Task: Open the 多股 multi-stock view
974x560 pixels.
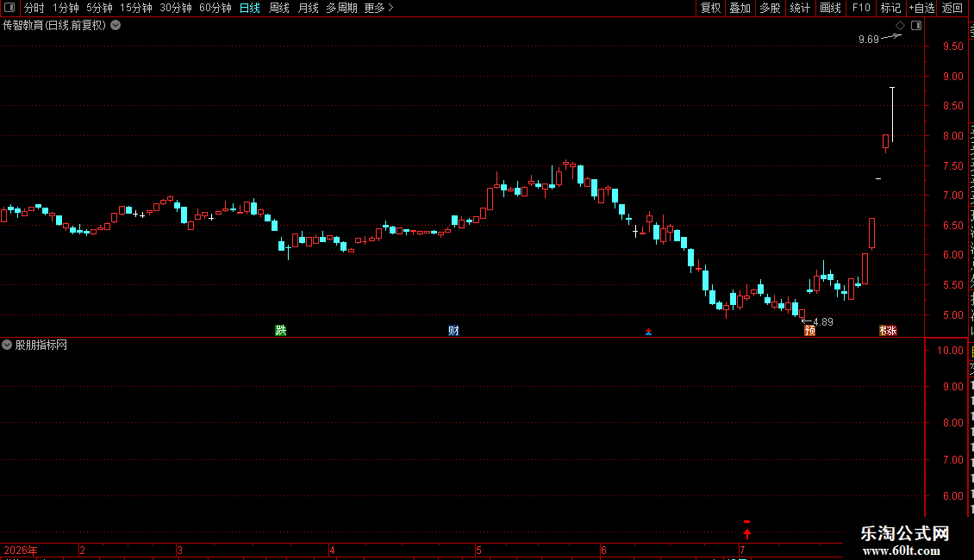Action: (x=770, y=8)
